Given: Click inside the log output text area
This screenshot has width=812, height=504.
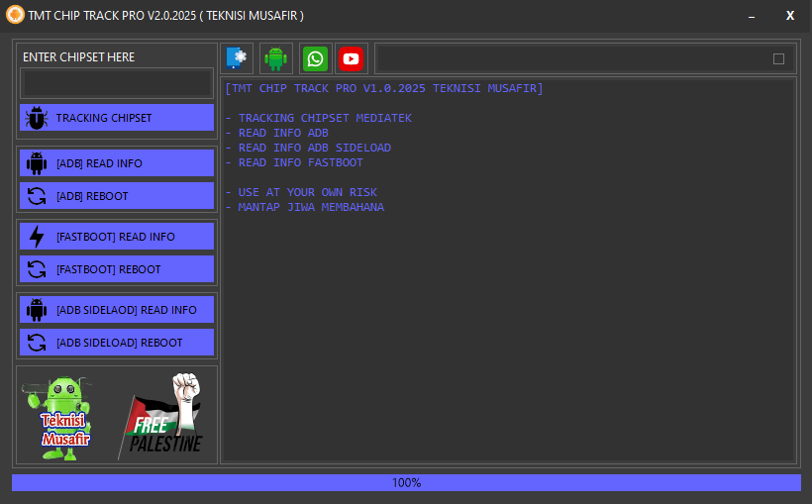Looking at the screenshot, I should point(507,327).
